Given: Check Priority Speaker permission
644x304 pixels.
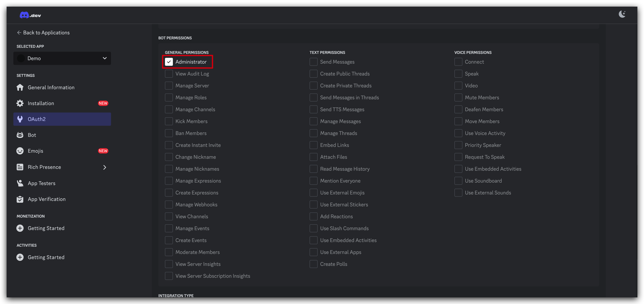Looking at the screenshot, I should coord(458,145).
